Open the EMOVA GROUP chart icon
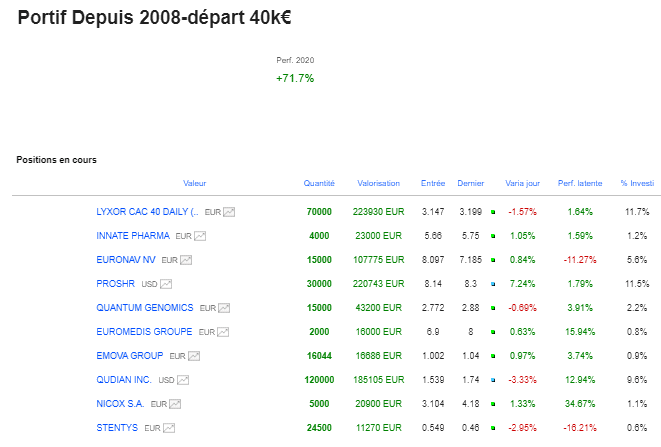The height and width of the screenshot is (447, 661). pos(193,356)
